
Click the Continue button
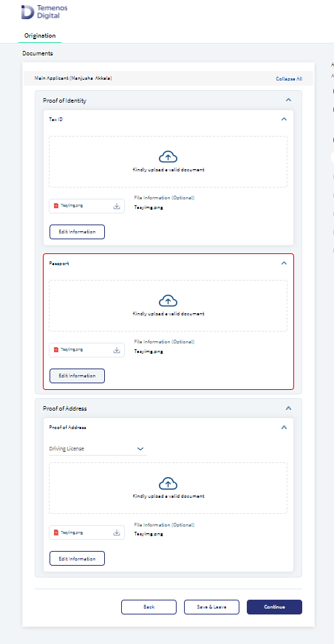274,607
